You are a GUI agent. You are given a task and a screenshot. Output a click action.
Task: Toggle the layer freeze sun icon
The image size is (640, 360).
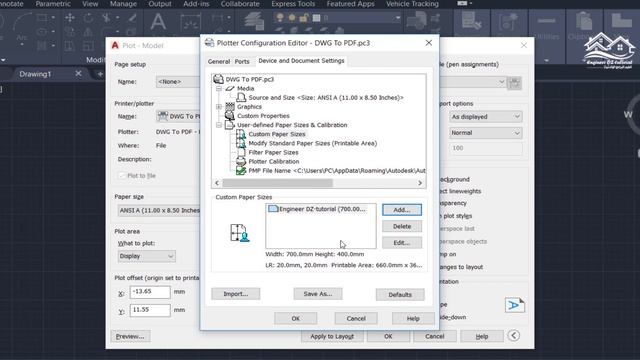click(x=292, y=18)
